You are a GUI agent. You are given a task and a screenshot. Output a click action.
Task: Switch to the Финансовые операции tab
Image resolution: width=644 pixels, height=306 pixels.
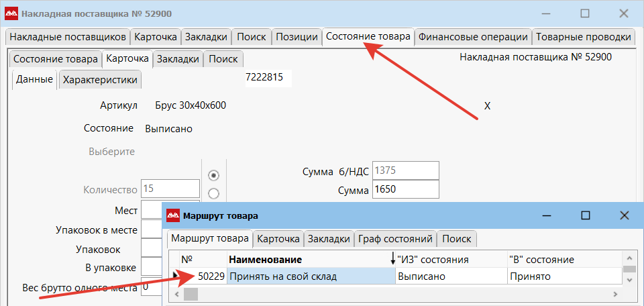coord(473,37)
